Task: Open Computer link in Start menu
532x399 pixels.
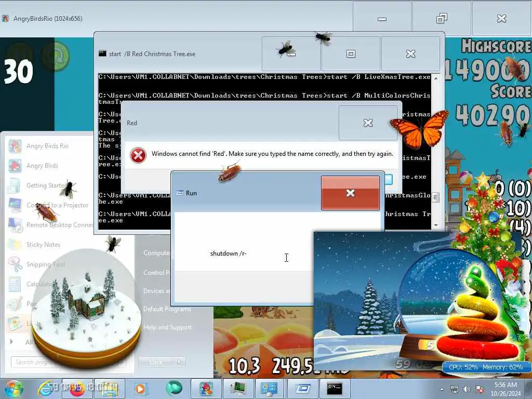Action: 156,253
